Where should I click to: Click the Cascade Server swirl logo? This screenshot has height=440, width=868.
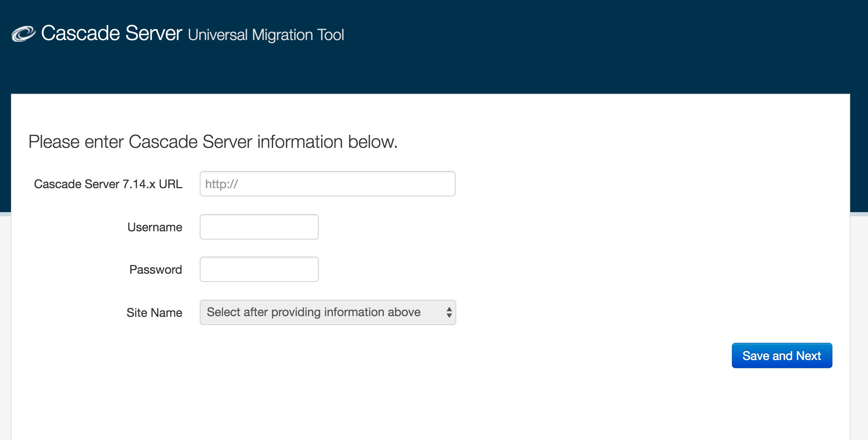coord(23,34)
